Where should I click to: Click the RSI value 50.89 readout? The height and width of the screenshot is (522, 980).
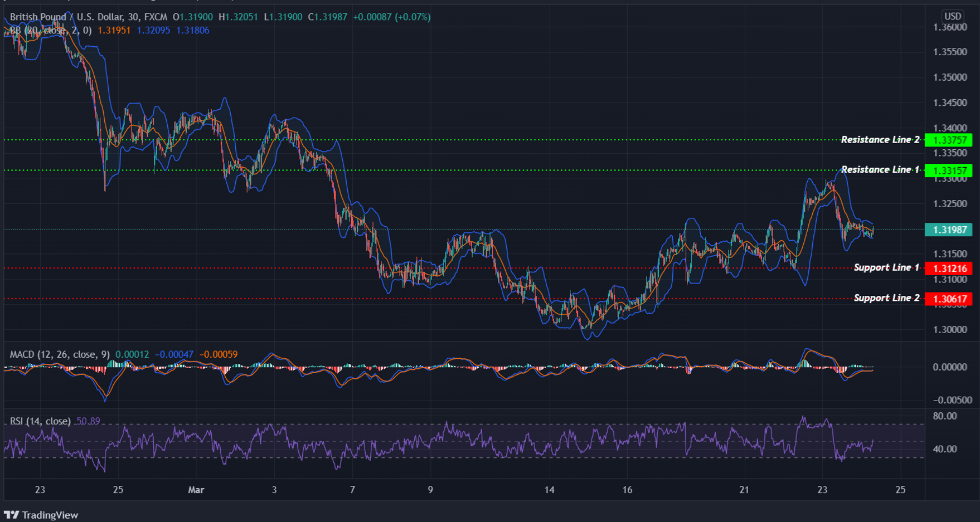point(88,422)
